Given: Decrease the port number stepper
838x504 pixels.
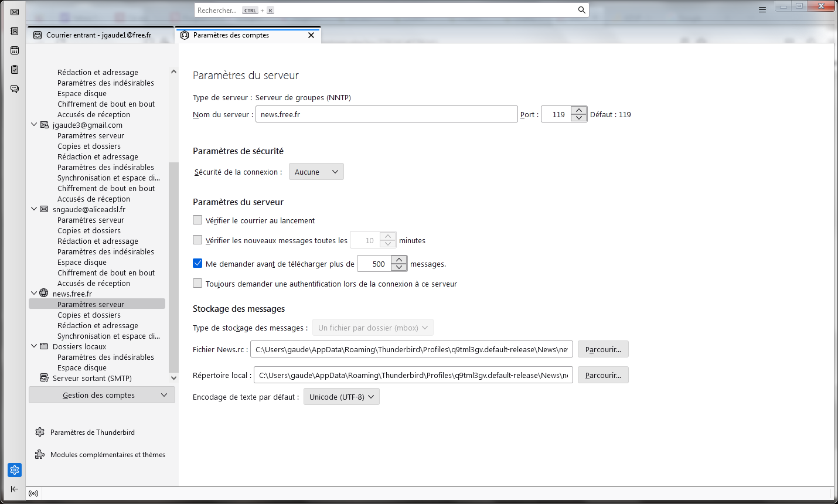Looking at the screenshot, I should (579, 118).
